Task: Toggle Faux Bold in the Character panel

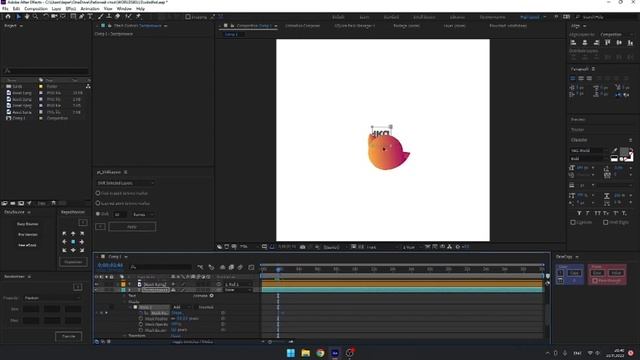Action: [579, 213]
